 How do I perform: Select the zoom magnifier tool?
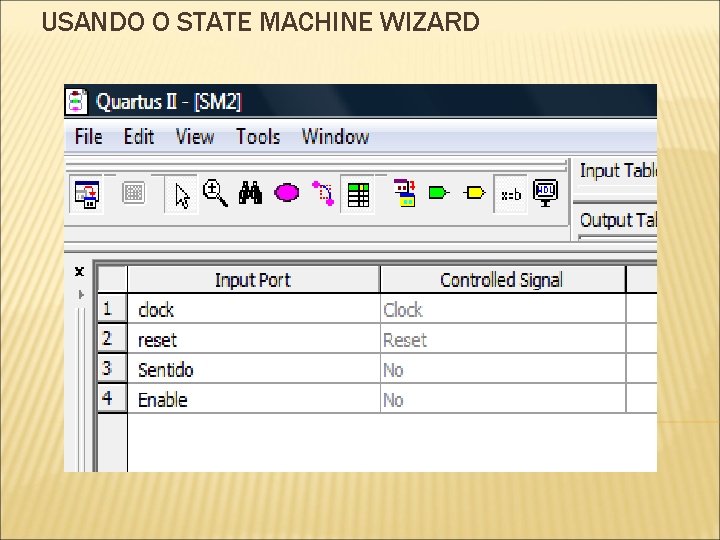click(x=215, y=193)
